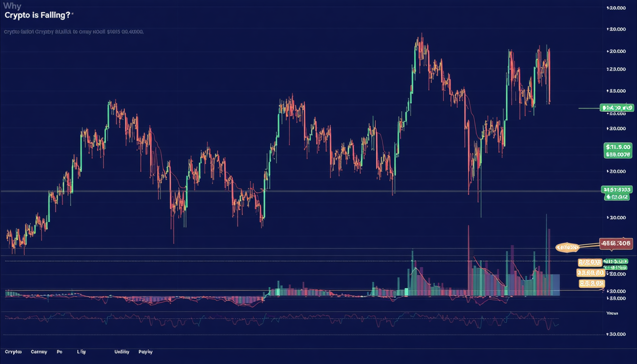
Task: Click the green label beside the horizontal support line
Action: click(617, 190)
